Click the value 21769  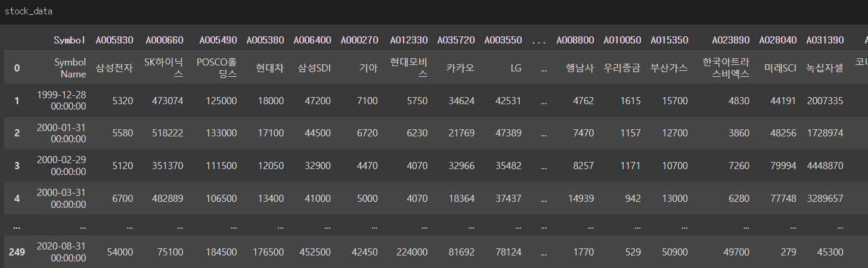click(x=461, y=133)
